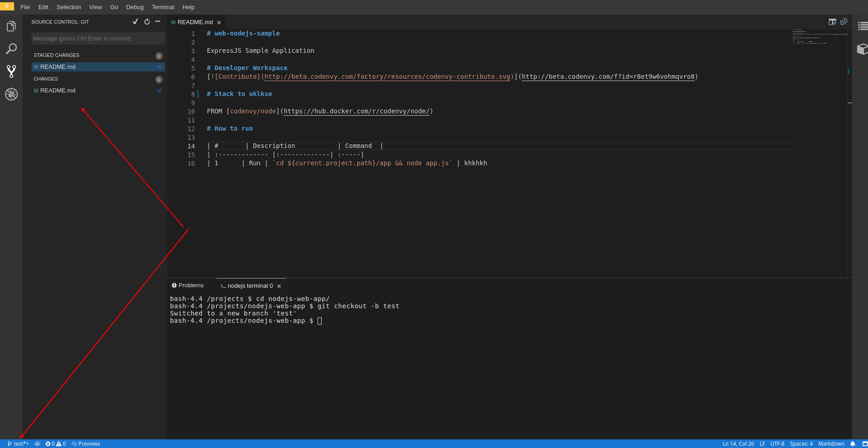
Task: Toggle Problems via the errors and warnings indicator
Action: [55, 444]
